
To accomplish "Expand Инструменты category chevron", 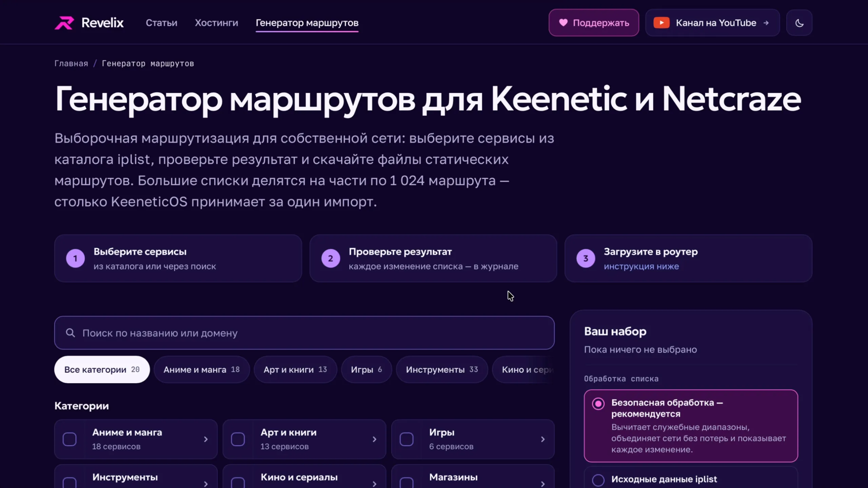I will click(x=206, y=484).
